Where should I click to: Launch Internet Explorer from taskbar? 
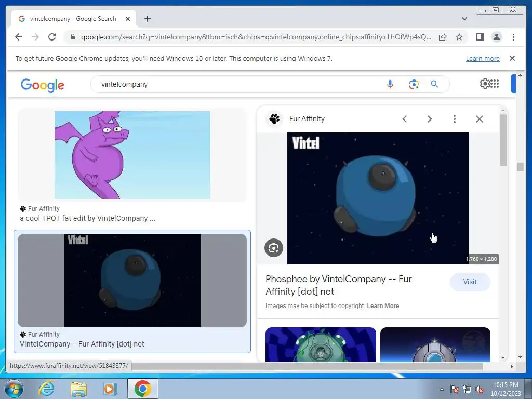coord(46,389)
